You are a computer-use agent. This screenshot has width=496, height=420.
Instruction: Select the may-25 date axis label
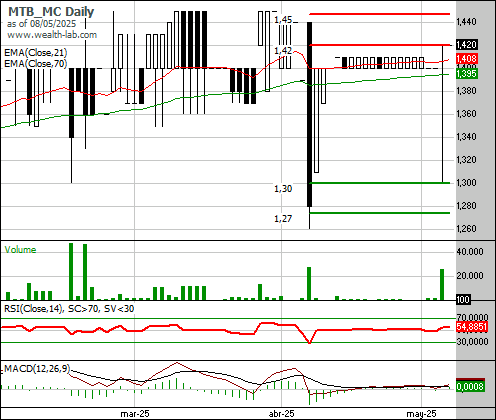pos(421,414)
